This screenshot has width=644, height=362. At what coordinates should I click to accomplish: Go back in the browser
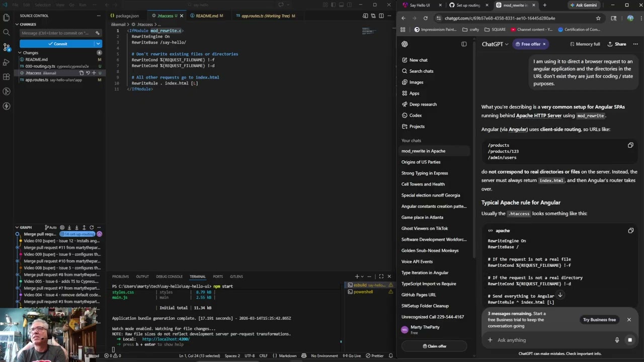[404, 18]
